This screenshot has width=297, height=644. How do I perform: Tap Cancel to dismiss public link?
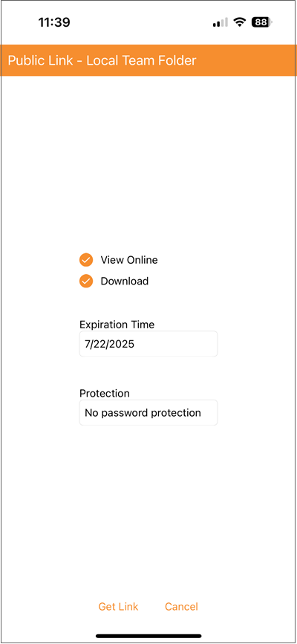coord(181,607)
